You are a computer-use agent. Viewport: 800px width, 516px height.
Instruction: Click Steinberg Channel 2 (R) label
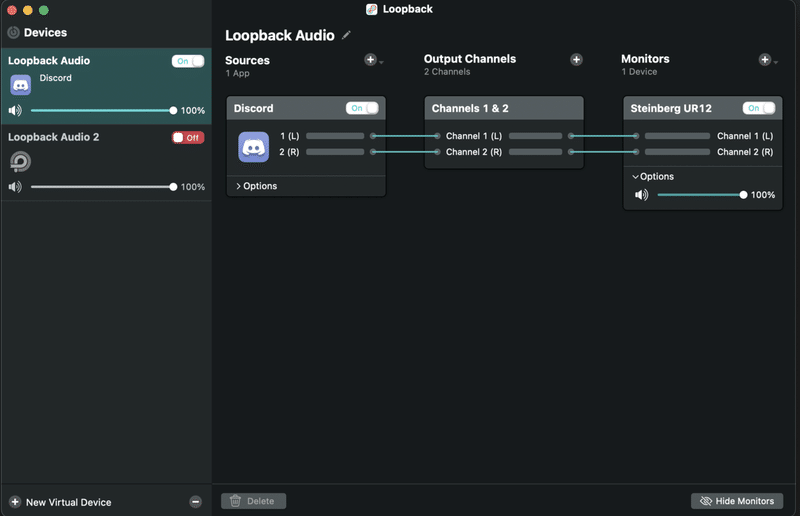[x=745, y=152]
